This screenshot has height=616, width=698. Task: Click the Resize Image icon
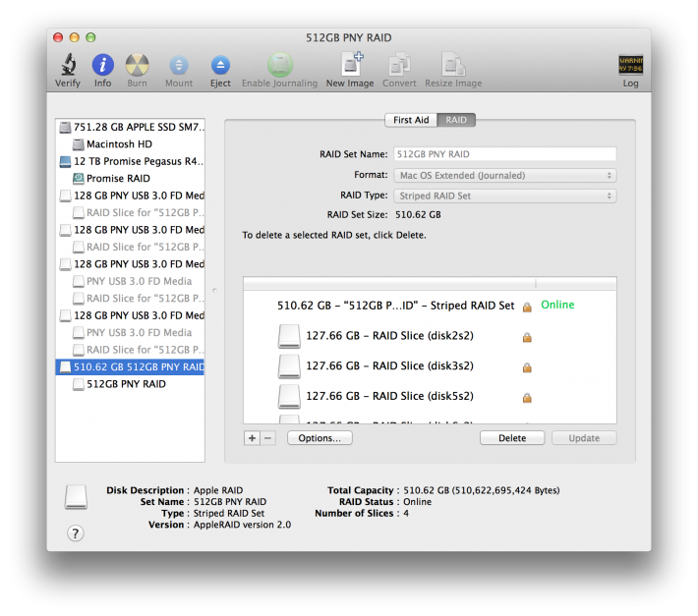point(453,65)
